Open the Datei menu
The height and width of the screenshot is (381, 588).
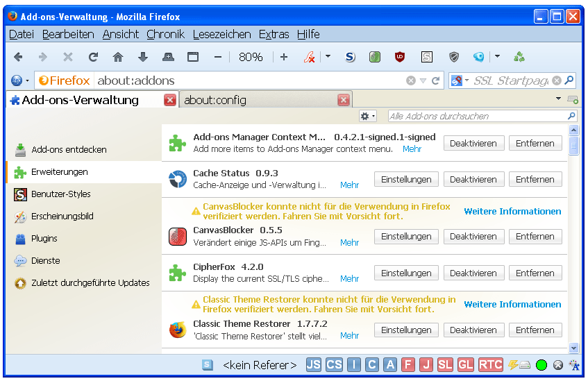pos(22,34)
